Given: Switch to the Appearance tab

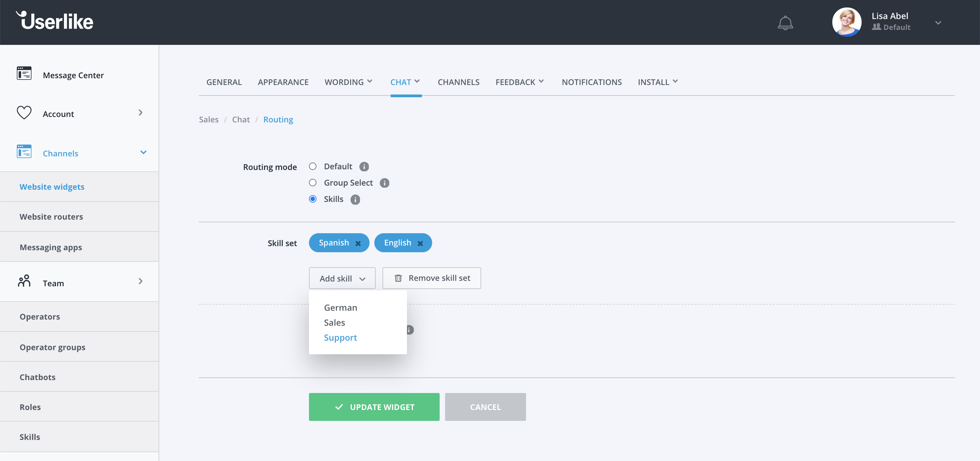Looking at the screenshot, I should coord(283,82).
